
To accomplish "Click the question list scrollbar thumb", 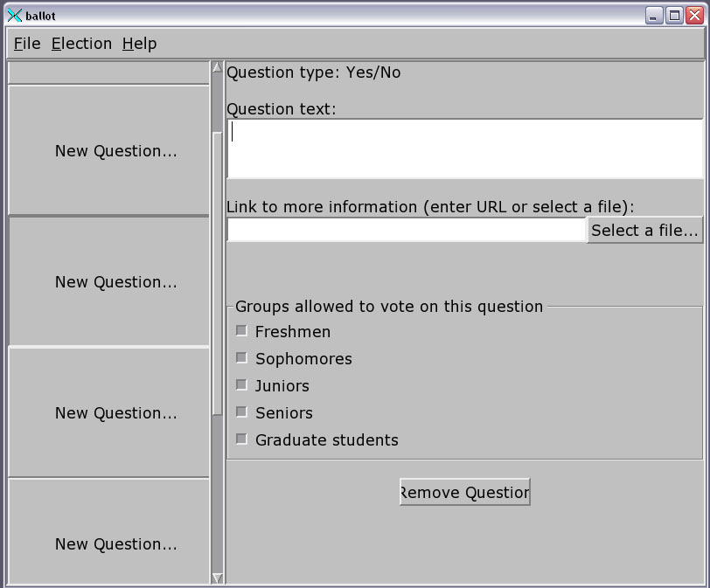I will coord(218,271).
